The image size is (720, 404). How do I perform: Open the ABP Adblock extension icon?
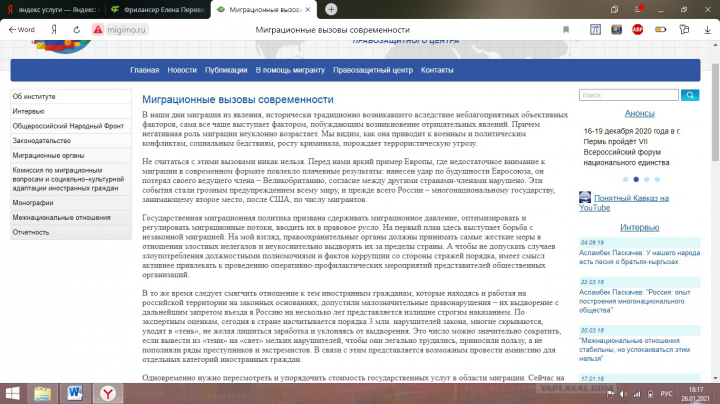tap(637, 30)
